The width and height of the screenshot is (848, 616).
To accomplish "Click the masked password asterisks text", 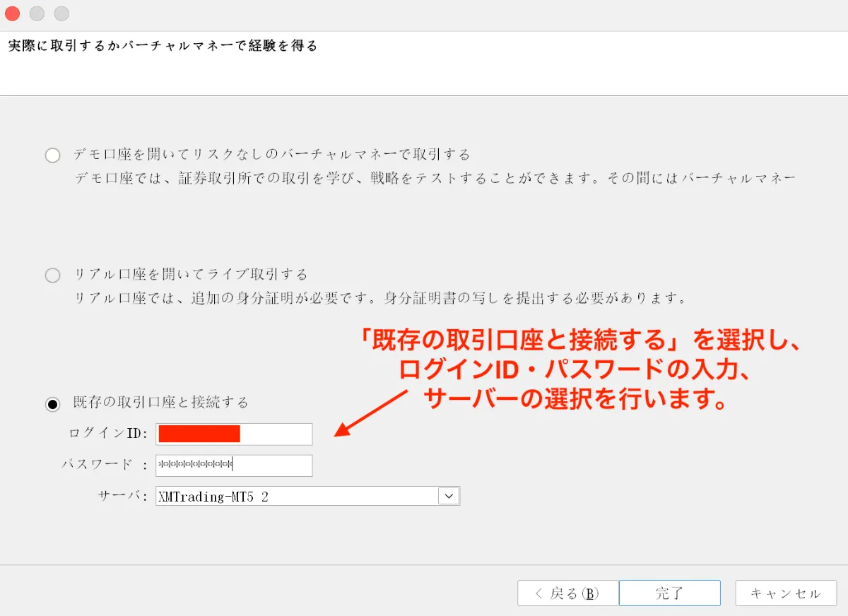I will point(198,465).
